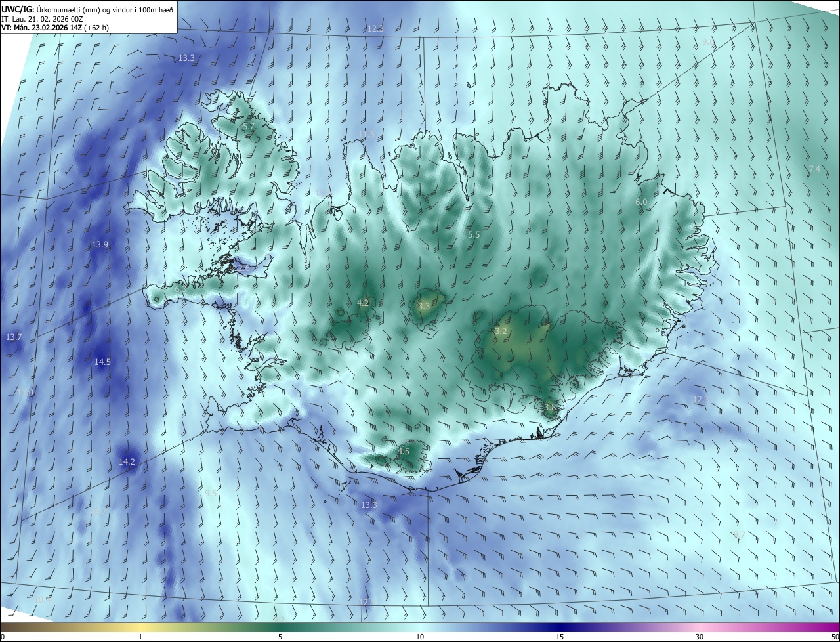This screenshot has width=840, height=642.
Task: Click the 6.3 value label
Action: pyautogui.click(x=181, y=288)
